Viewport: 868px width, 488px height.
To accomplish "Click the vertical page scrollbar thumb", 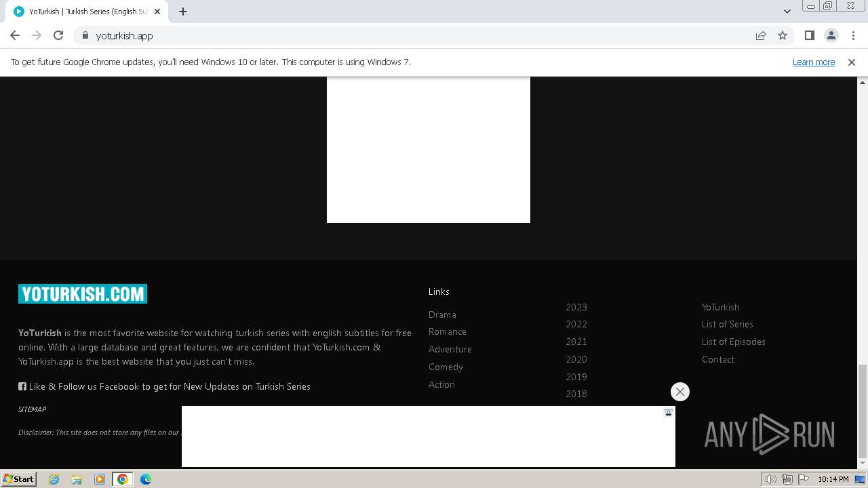I will click(863, 411).
